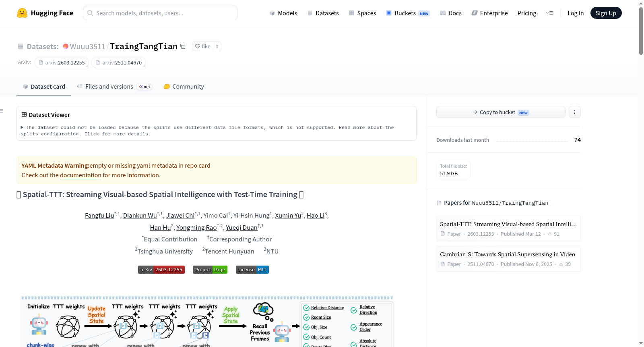Screen dimensions: 644x347
Task: Click the Copy to bucket button
Action: click(x=501, y=112)
